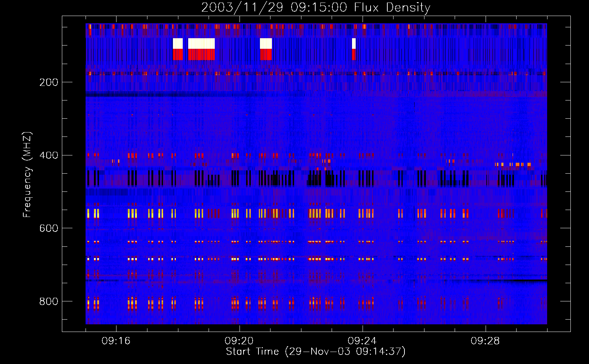The height and width of the screenshot is (364, 589).
Task: Click the 09:24 time tick label
Action: pos(362,341)
